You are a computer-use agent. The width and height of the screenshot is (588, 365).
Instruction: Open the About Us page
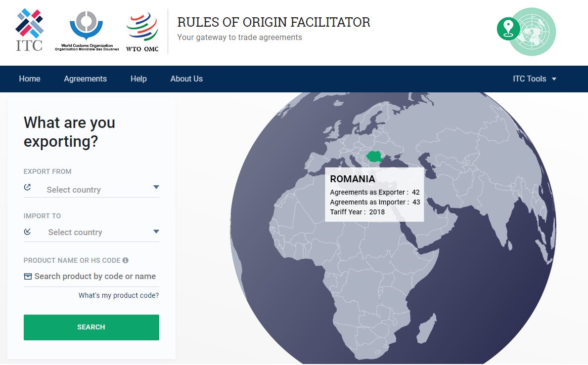pyautogui.click(x=186, y=79)
